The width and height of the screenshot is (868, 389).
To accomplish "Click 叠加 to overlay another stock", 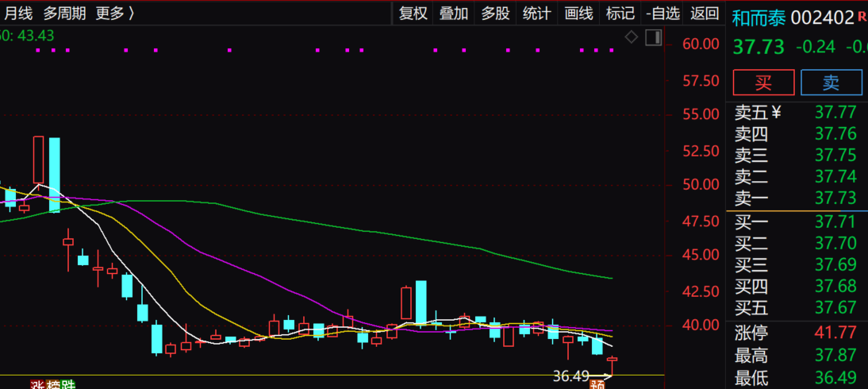I will (454, 13).
